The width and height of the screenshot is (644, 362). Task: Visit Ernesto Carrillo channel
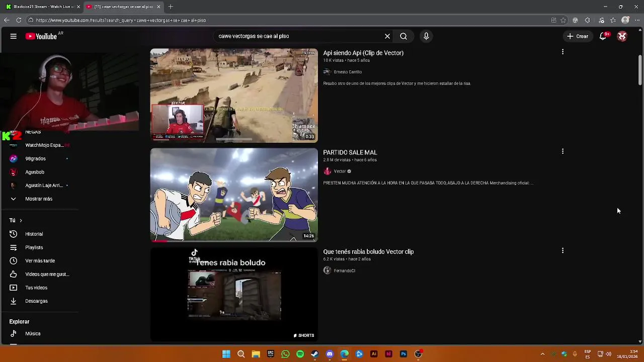pos(348,72)
